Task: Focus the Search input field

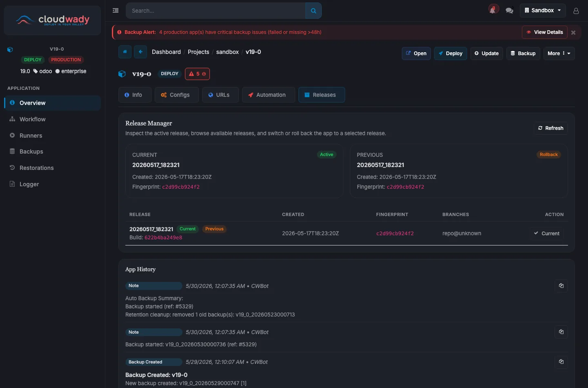Action: click(x=216, y=11)
